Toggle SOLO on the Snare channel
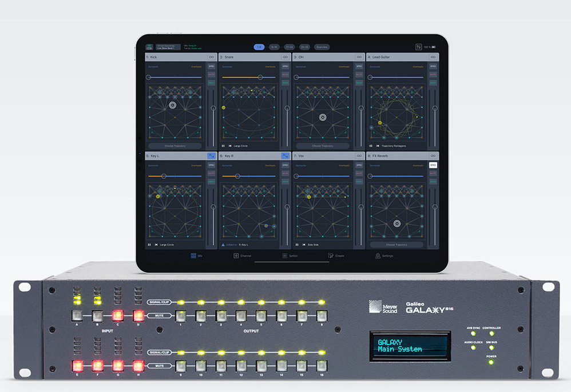 (285, 83)
